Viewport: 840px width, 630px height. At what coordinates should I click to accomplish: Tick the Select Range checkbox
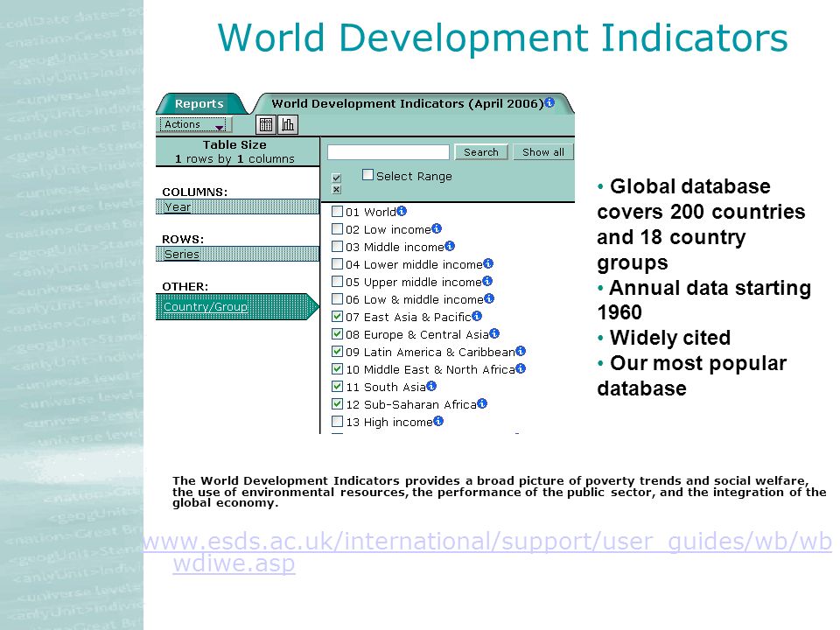pos(367,175)
